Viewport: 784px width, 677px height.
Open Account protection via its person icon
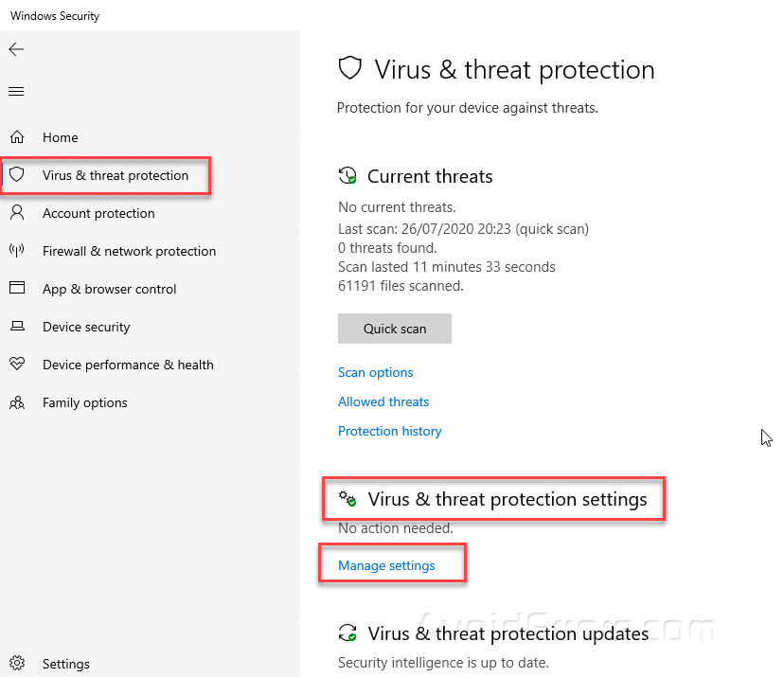(x=17, y=213)
